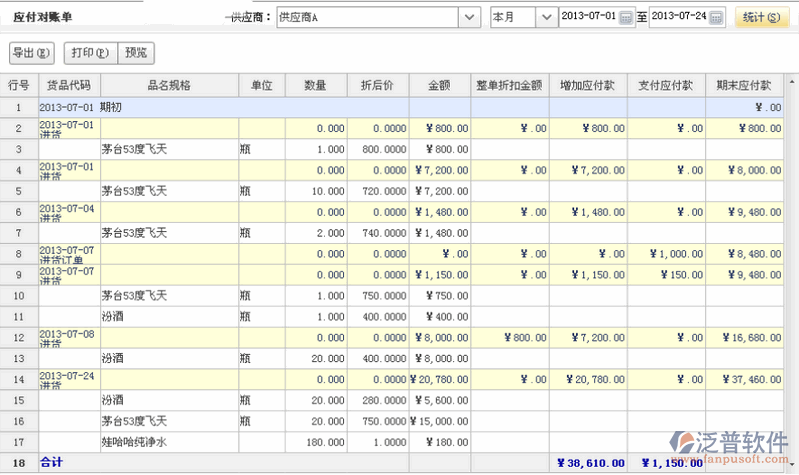Open the 预览 preview button
Viewport: 799px width, 475px height.
(x=136, y=52)
